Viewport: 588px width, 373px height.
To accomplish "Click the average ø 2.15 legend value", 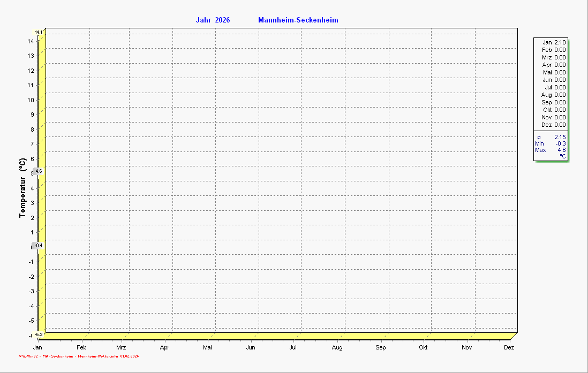I will 551,137.
